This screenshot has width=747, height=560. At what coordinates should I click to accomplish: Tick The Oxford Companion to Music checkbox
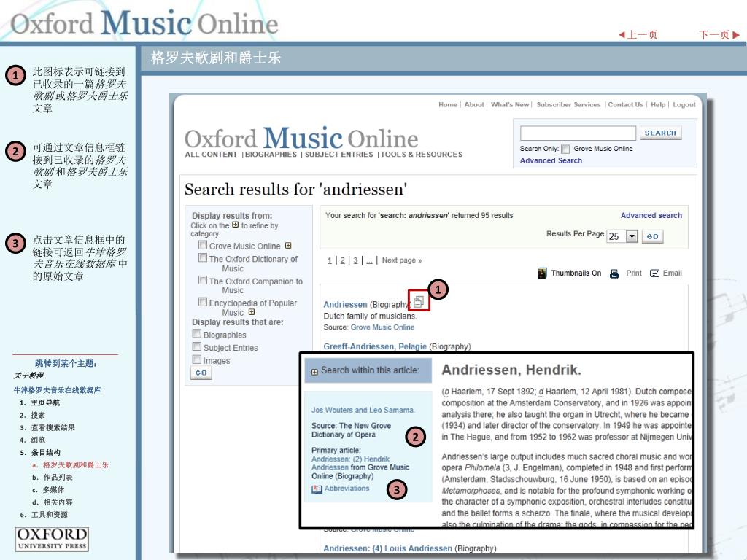[203, 280]
